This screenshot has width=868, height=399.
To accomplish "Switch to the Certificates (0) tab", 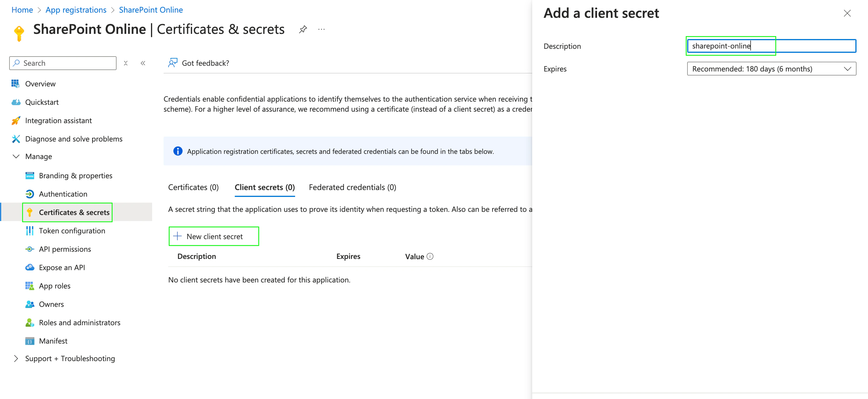I will 193,187.
